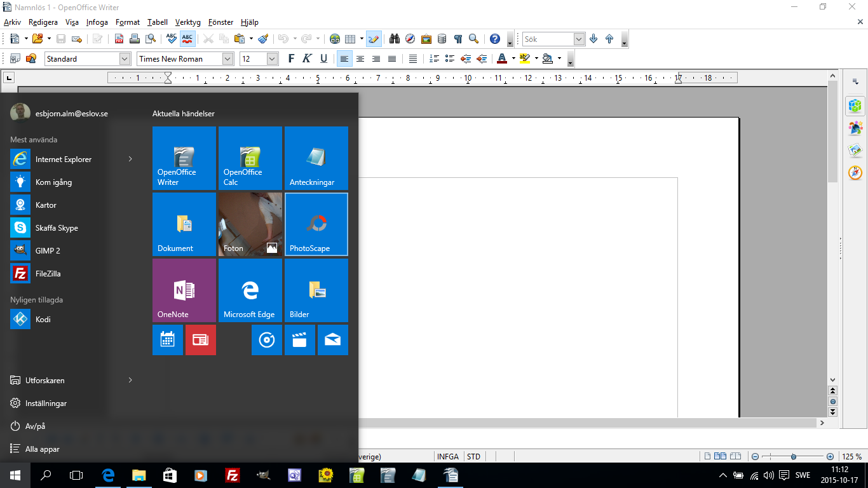
Task: Open Find & Replace binoculars icon
Action: [x=395, y=39]
